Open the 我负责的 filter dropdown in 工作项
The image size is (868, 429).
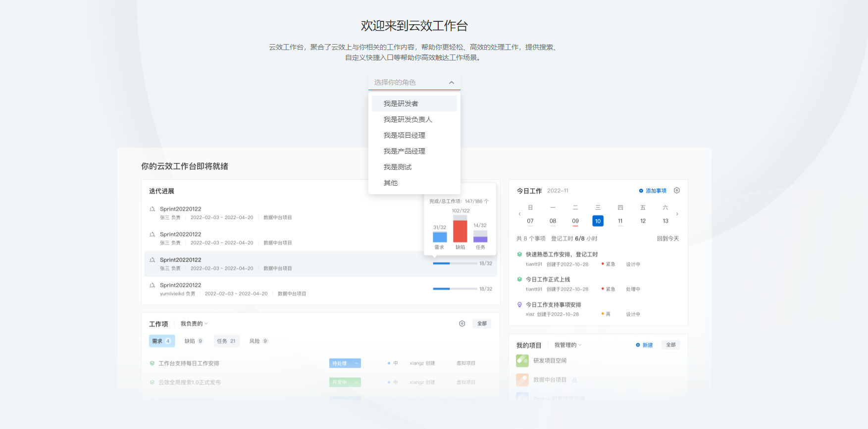click(194, 323)
